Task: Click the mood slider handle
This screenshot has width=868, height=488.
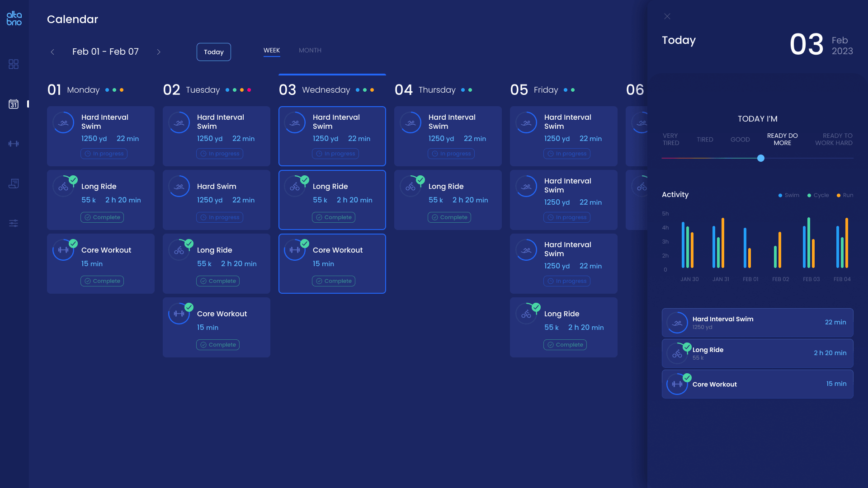Action: coord(761,158)
